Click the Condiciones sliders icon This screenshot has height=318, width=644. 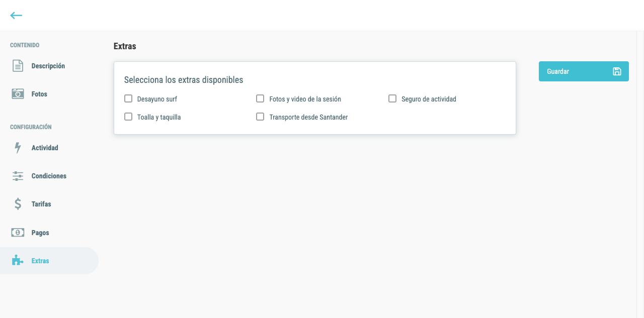pyautogui.click(x=18, y=176)
